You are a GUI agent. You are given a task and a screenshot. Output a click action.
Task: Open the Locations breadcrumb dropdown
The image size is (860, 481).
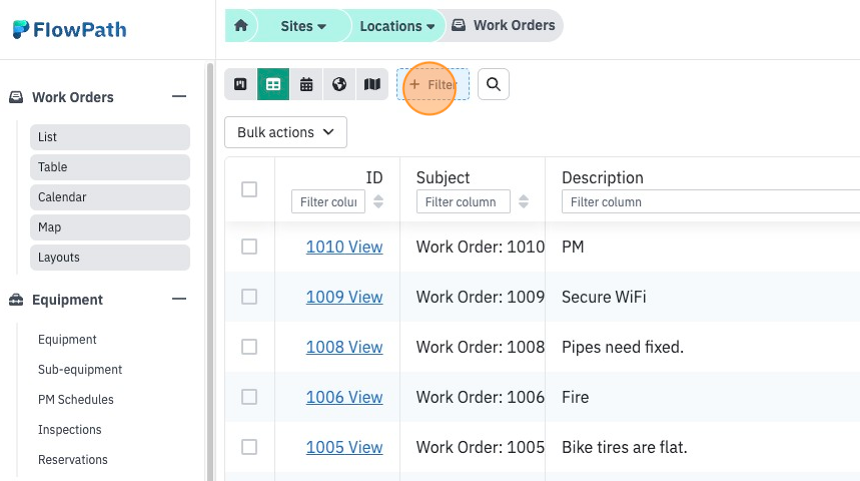click(397, 26)
